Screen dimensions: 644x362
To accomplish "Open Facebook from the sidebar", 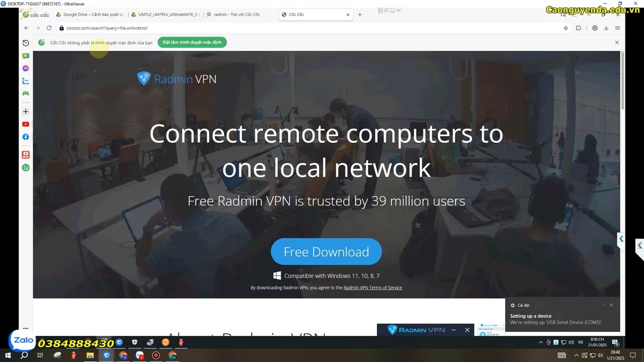I will [26, 137].
